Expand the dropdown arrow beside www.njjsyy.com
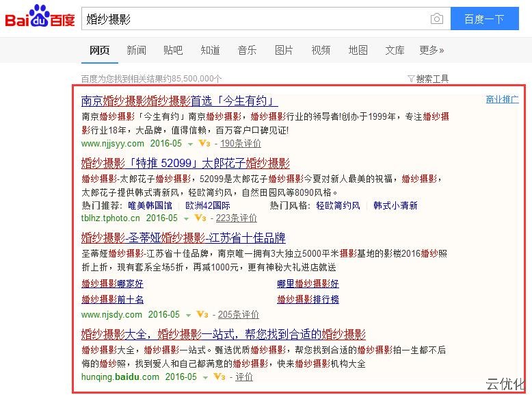 [x=190, y=144]
